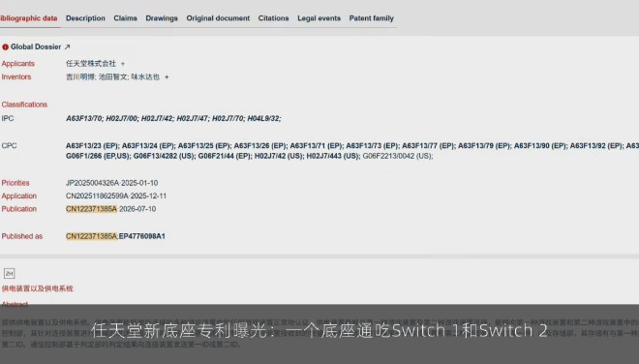Click applicant 任天堂株式会社
The image size is (639, 364).
(x=91, y=64)
